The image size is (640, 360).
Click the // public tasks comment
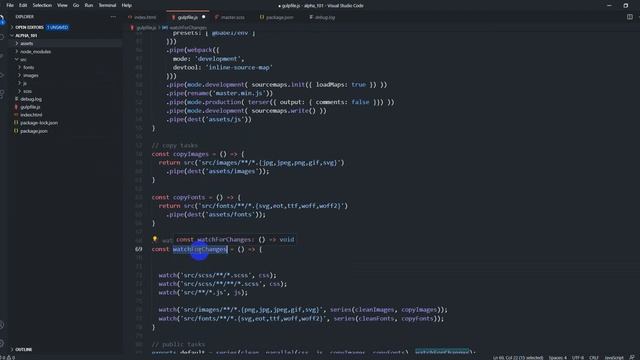click(x=178, y=344)
